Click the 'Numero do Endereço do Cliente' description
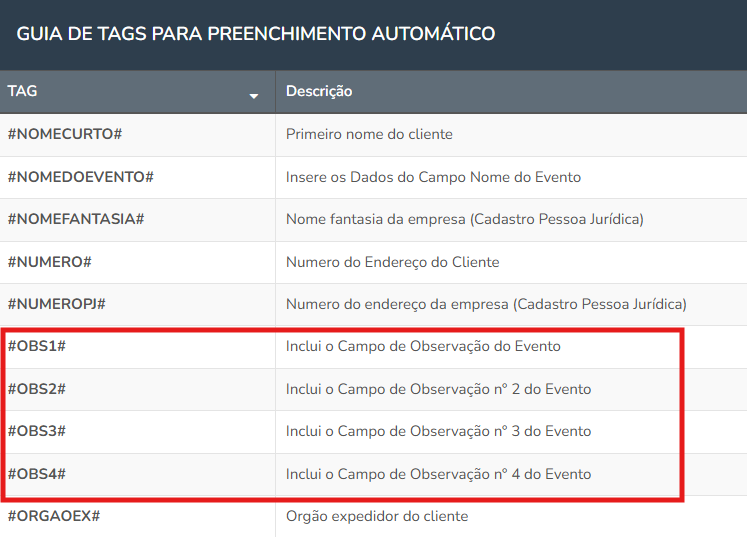The height and width of the screenshot is (537, 747). click(x=393, y=262)
